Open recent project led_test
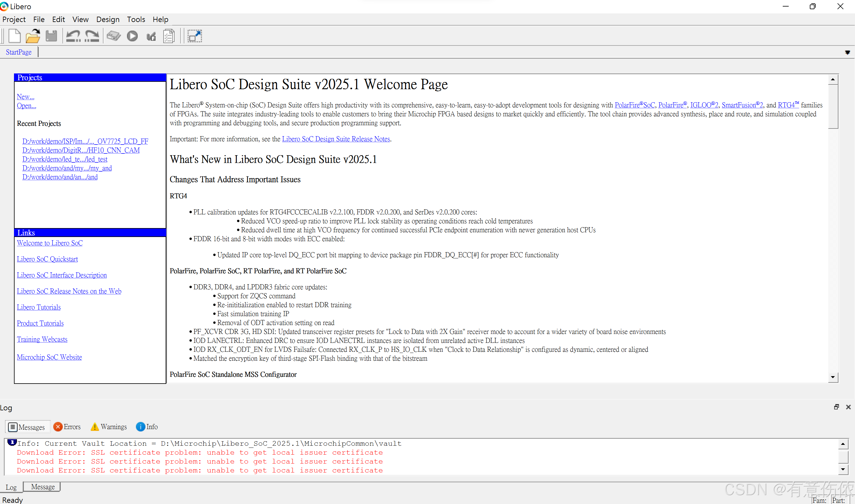 [65, 159]
